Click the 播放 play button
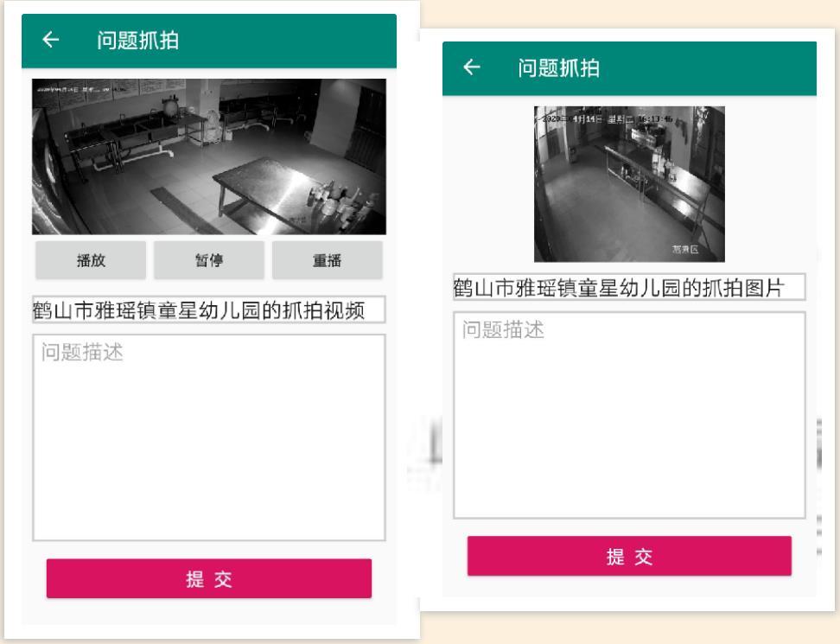This screenshot has height=644, width=840. [92, 261]
